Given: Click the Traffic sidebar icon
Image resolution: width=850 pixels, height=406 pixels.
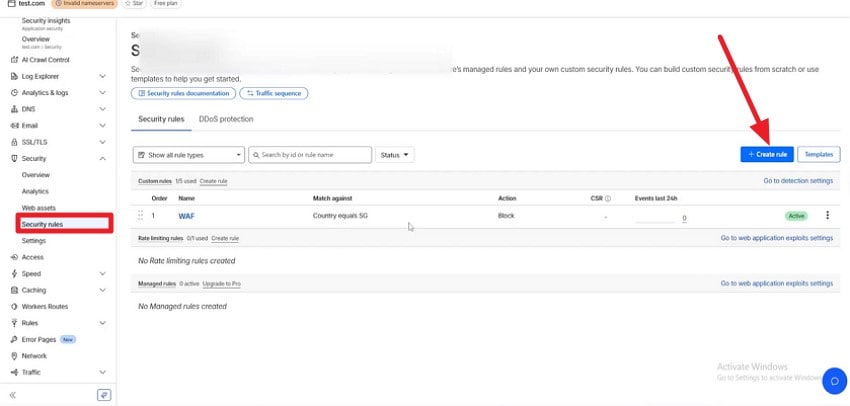Looking at the screenshot, I should [x=15, y=372].
